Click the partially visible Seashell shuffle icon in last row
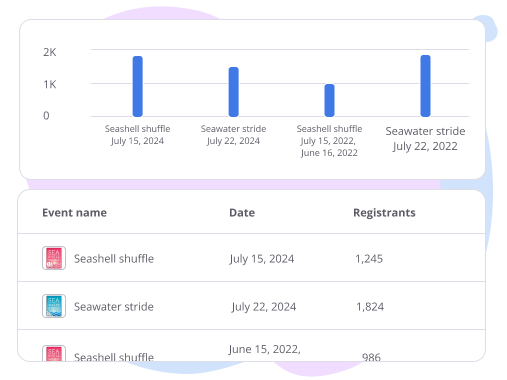The image size is (507, 380). pos(54,353)
